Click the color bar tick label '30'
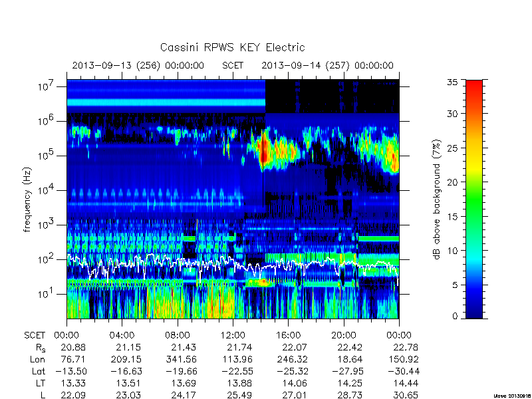 click(452, 114)
